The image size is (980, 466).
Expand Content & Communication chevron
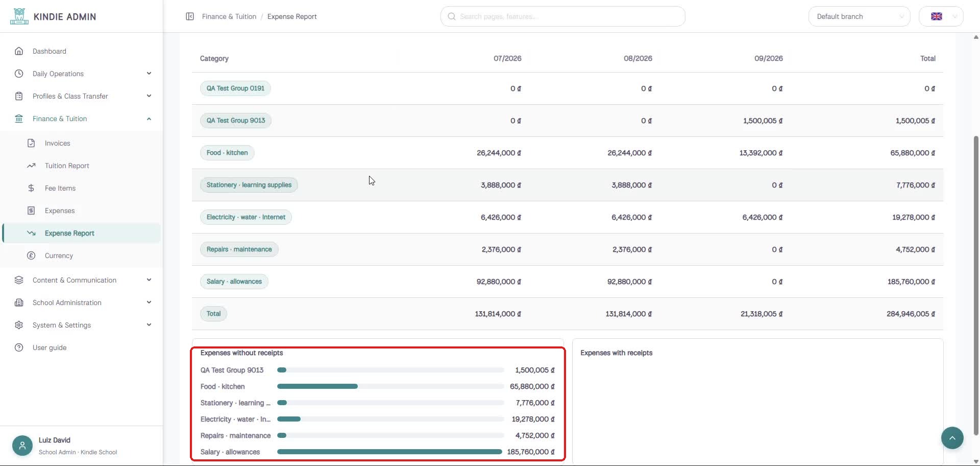pos(149,280)
